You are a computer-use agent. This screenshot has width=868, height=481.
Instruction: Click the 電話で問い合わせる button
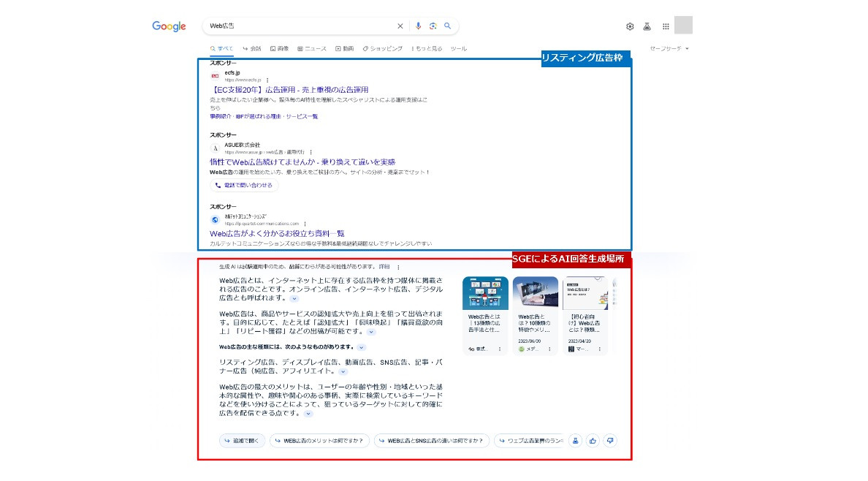[244, 186]
